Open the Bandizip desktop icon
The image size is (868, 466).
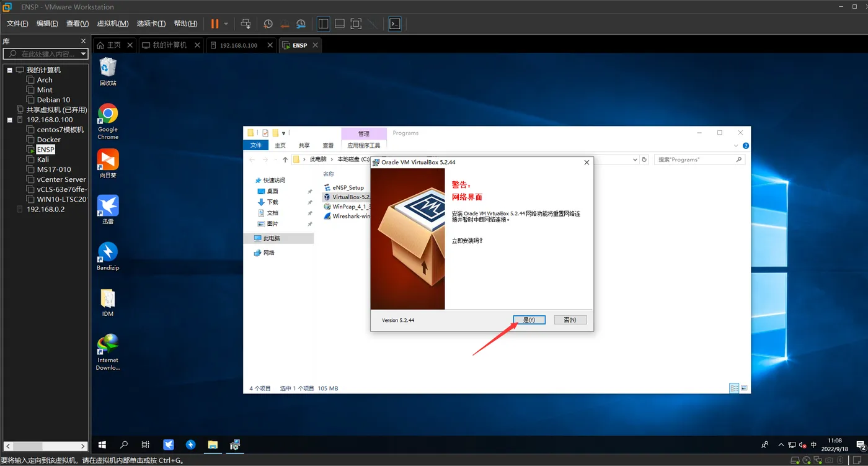[108, 256]
